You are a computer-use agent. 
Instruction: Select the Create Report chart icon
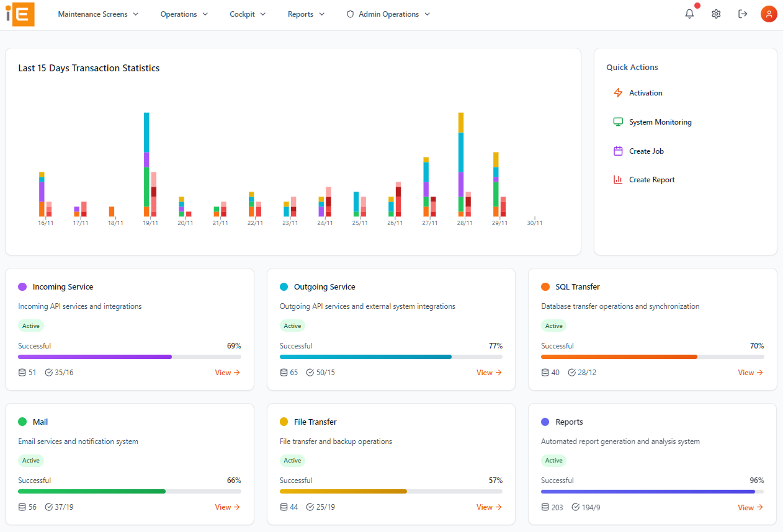pyautogui.click(x=618, y=179)
